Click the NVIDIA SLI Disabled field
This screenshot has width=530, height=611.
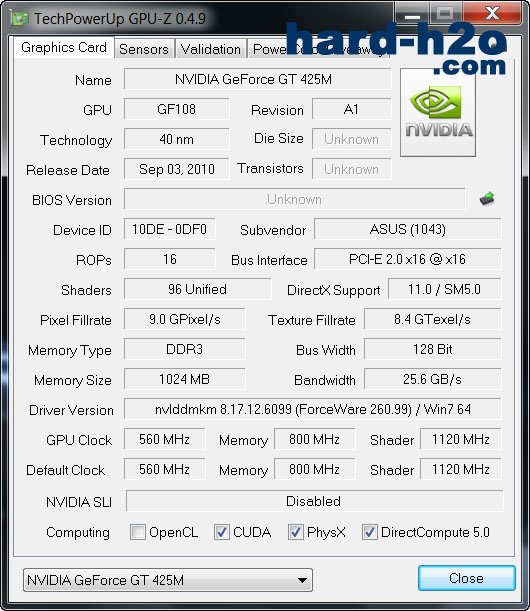[314, 501]
